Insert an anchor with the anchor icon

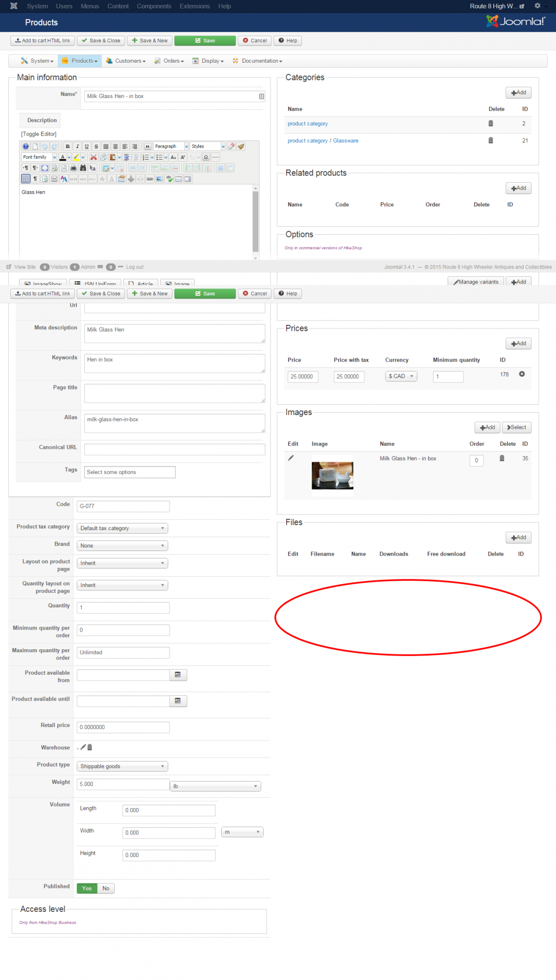coord(131,179)
